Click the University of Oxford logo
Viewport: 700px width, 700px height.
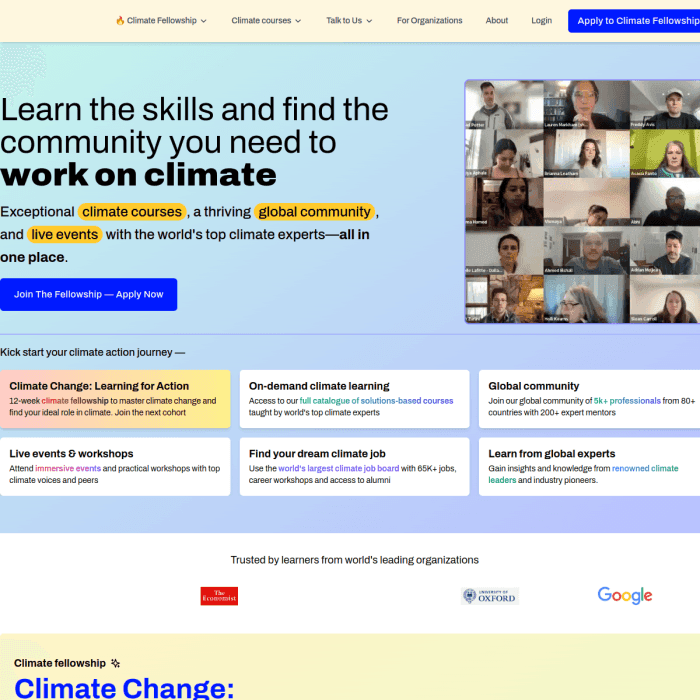(490, 596)
